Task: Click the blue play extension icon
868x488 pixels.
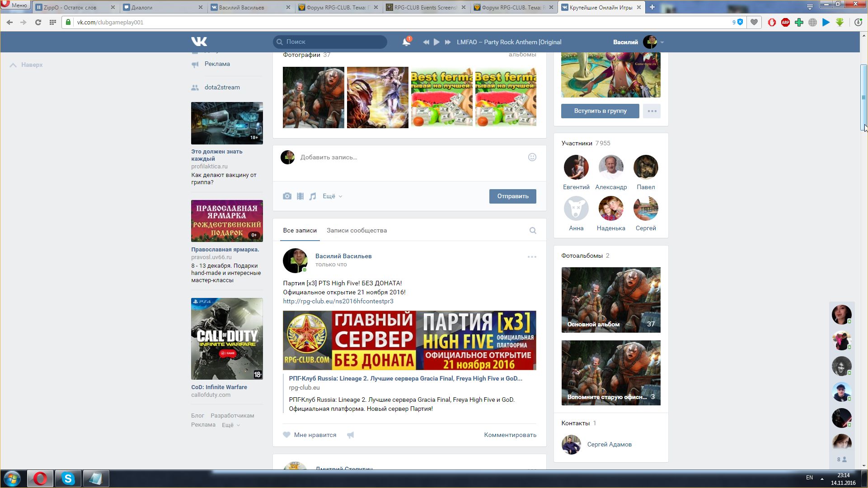Action: (x=826, y=22)
